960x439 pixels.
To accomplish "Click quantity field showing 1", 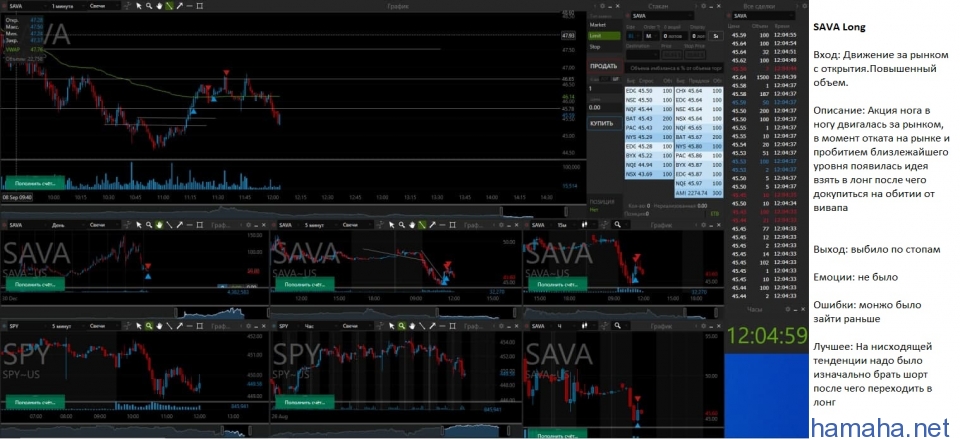I will coord(604,88).
